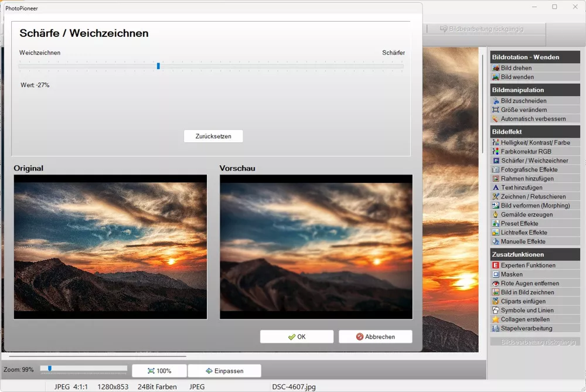Fit image using Einpassen button
The image size is (586, 392).
[x=224, y=371]
